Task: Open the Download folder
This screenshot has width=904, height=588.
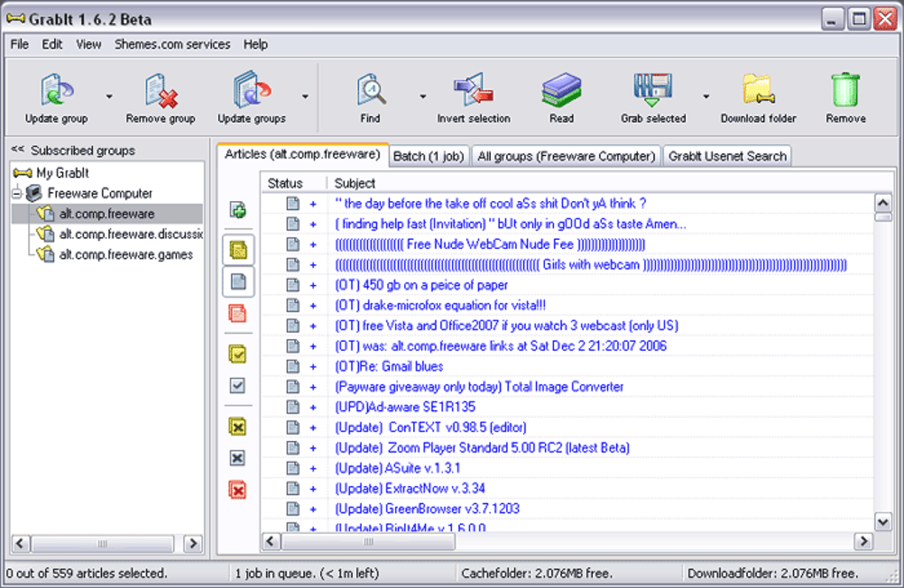Action: coord(758,89)
